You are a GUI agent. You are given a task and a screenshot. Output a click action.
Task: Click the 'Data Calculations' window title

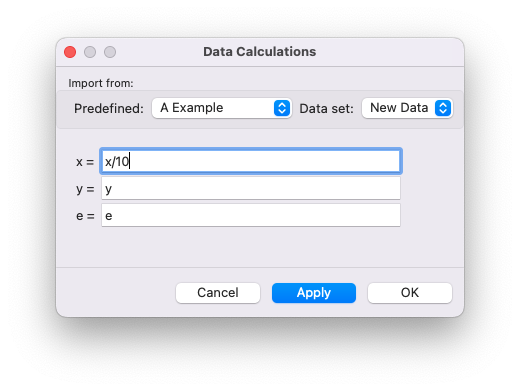point(260,52)
